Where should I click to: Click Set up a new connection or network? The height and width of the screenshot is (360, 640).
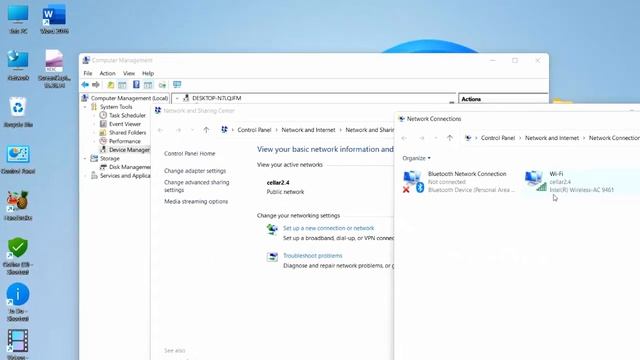(329, 228)
